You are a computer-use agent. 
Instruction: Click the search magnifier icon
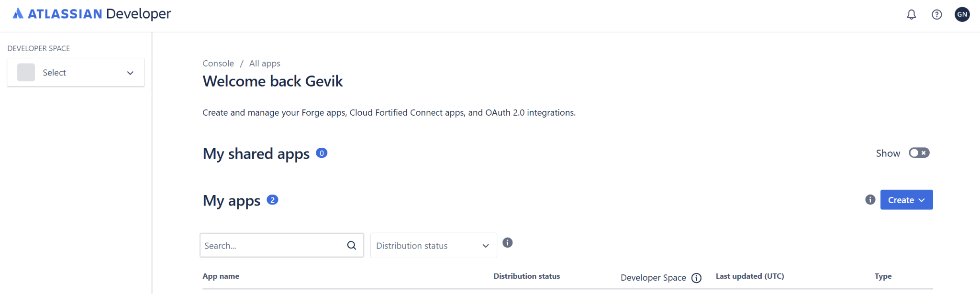tap(352, 246)
